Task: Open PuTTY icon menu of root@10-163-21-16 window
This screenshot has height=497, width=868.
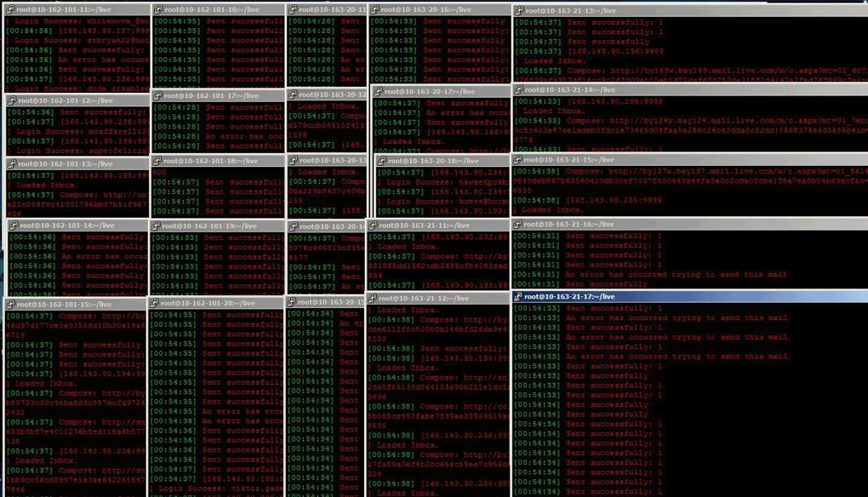Action: (x=517, y=224)
